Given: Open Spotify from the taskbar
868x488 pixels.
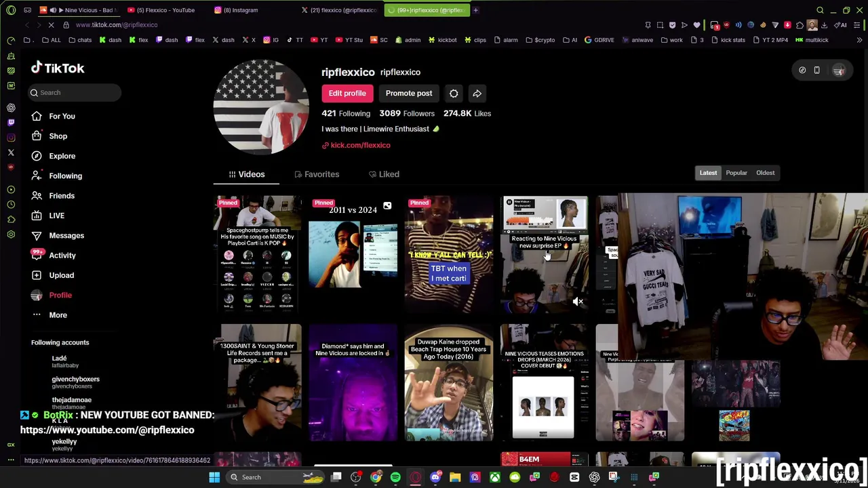Looking at the screenshot, I should click(395, 477).
